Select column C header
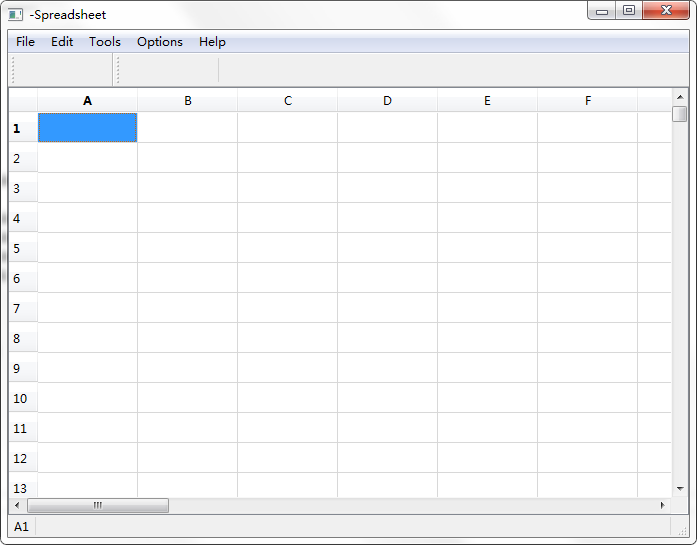The height and width of the screenshot is (545, 697). coord(288,101)
